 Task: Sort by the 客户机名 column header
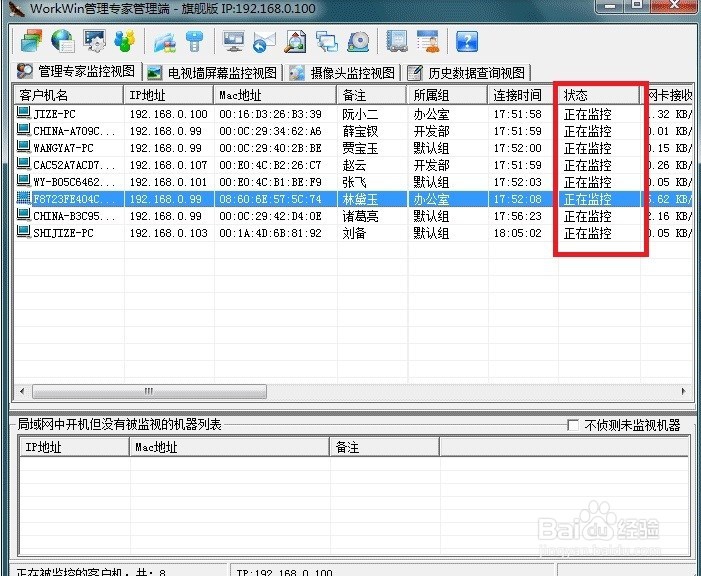[x=68, y=95]
